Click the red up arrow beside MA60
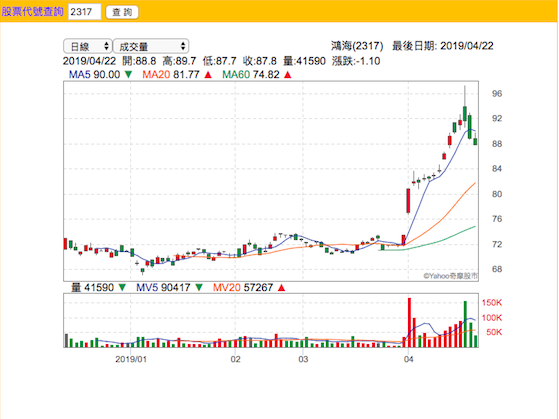 point(288,75)
